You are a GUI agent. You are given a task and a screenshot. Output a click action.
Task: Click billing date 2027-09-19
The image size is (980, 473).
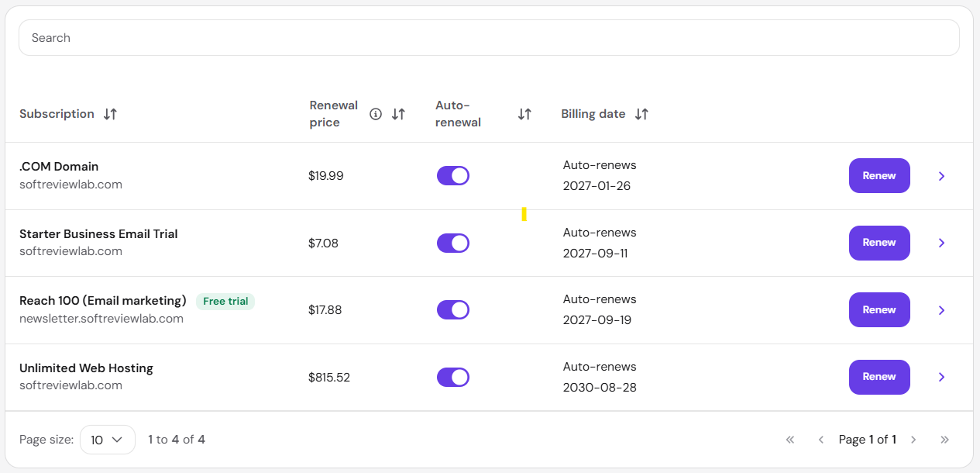(597, 320)
